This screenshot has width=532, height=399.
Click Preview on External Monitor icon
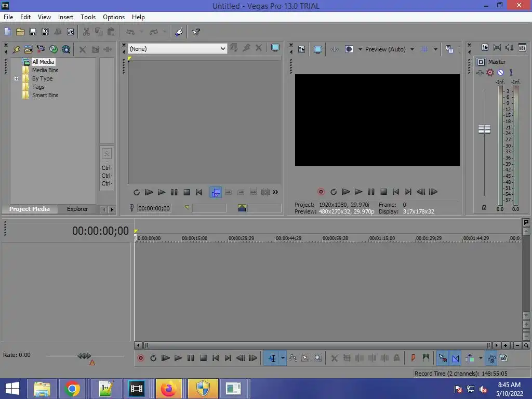pyautogui.click(x=317, y=49)
